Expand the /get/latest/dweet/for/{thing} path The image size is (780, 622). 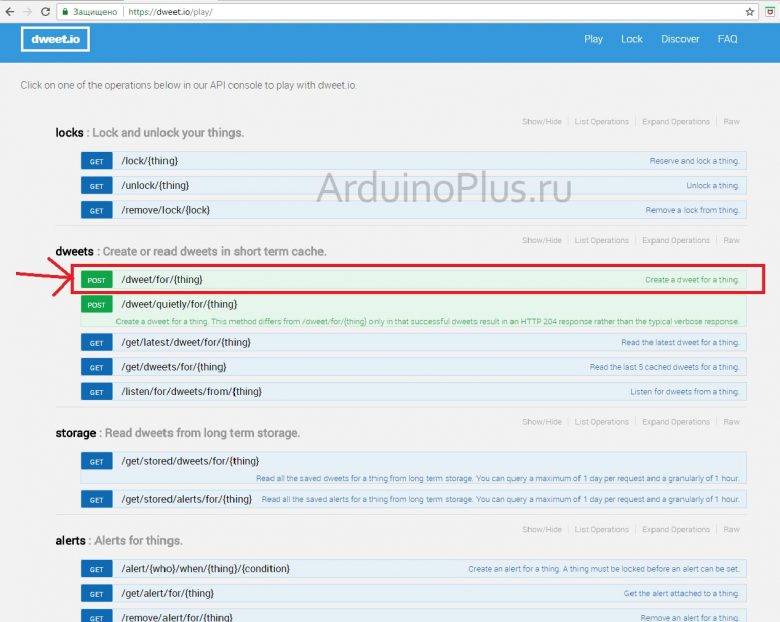coord(186,342)
